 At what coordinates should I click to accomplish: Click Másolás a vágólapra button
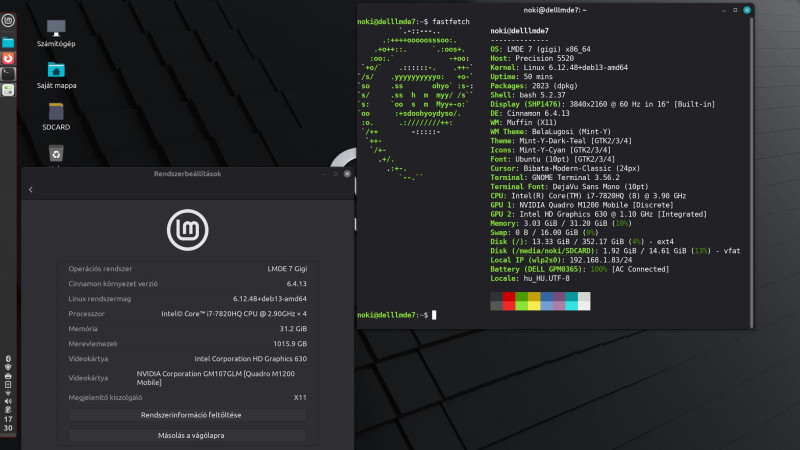coord(188,436)
